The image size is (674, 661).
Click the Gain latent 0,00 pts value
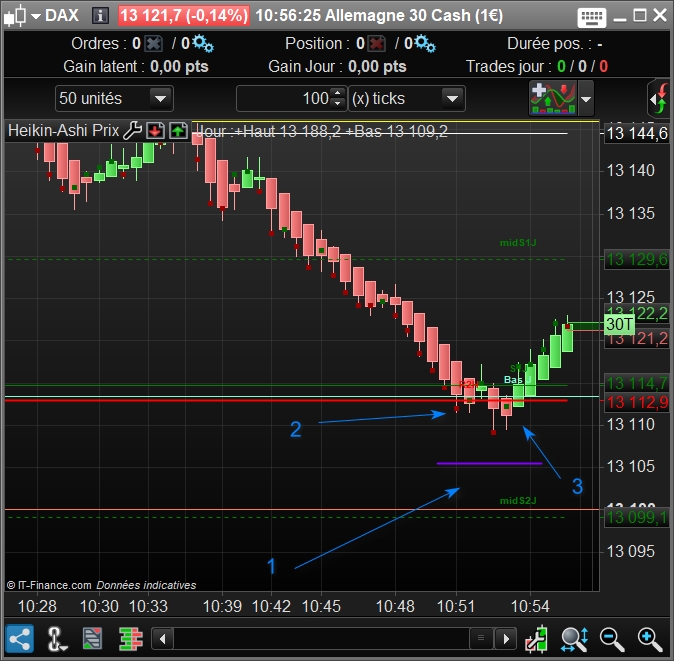(179, 67)
